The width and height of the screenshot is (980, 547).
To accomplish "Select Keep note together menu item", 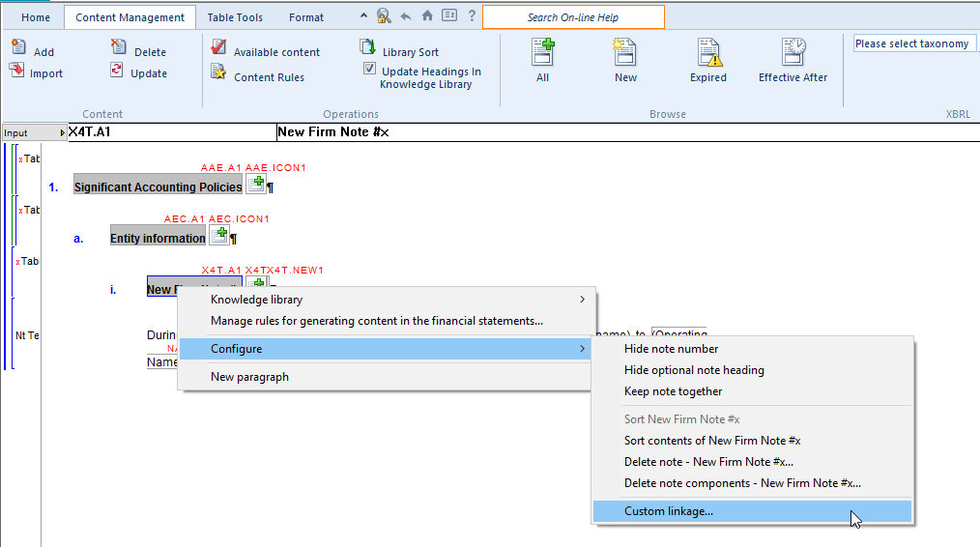I will (x=673, y=391).
